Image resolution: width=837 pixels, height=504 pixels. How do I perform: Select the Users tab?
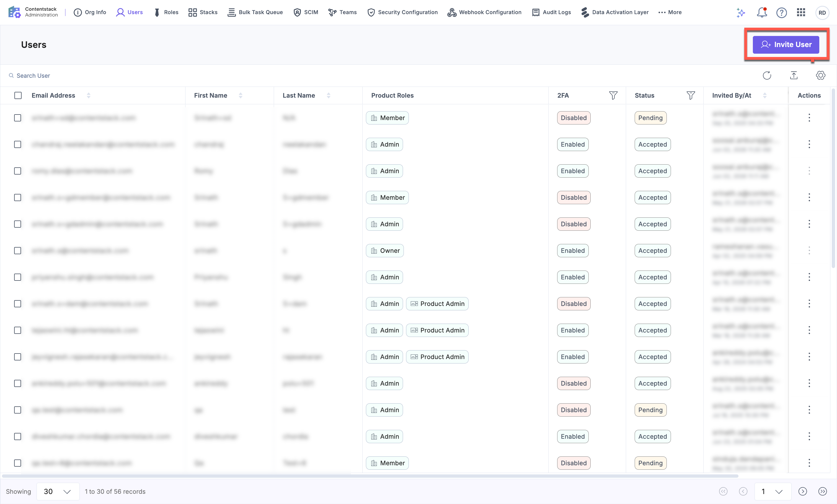pyautogui.click(x=130, y=12)
